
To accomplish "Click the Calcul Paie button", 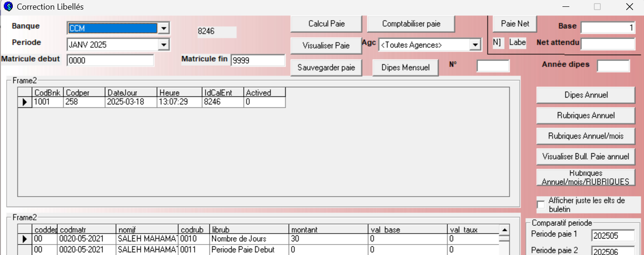I will pos(326,24).
